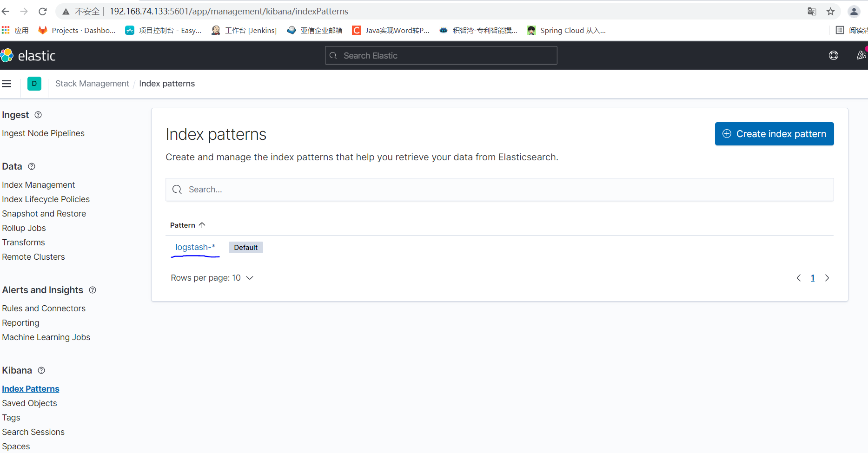Screen dimensions: 868x453
Task: Click the Alerts and Insights help icon
Action: pyautogui.click(x=93, y=290)
